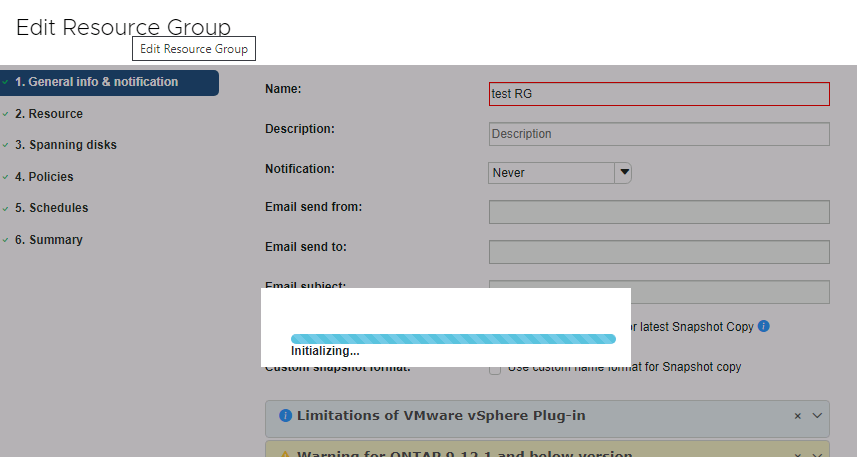Click info icon beside latest Snapshot Copy

point(763,327)
